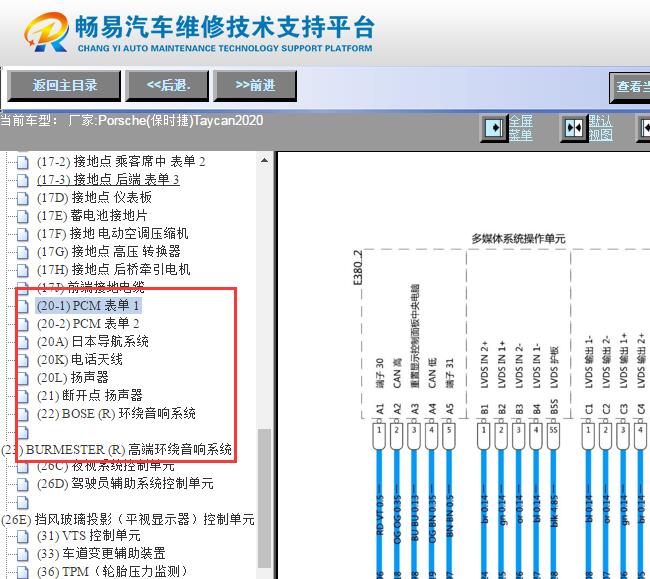This screenshot has height=579, width=650.
Task: Click document icon beside (20-1) PCM 表单 1
Action: [x=22, y=306]
